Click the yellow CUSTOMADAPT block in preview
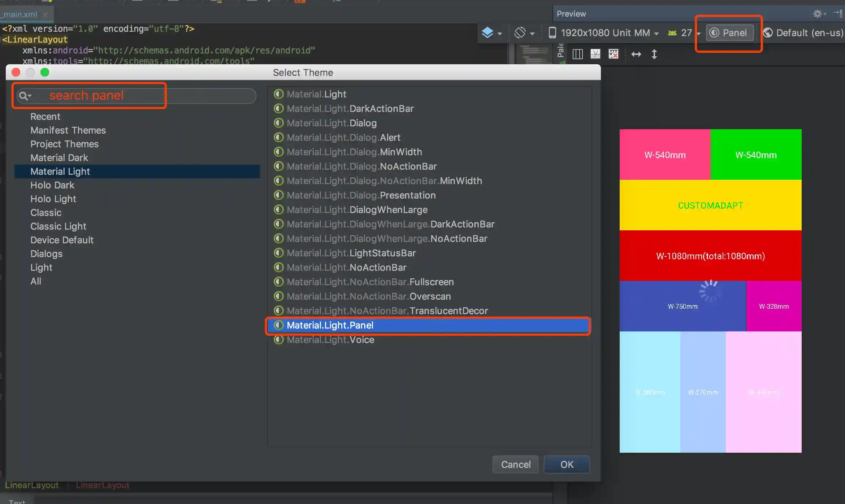The height and width of the screenshot is (504, 845). point(710,205)
